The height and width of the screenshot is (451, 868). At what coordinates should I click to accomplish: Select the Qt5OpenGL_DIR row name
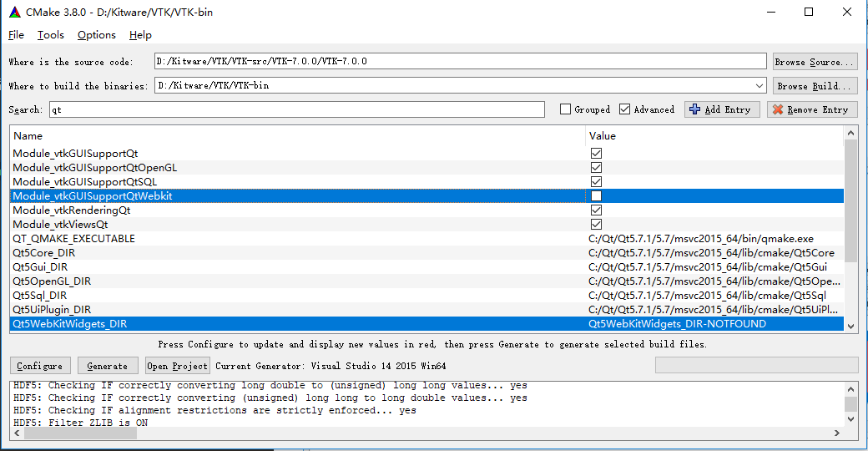point(52,281)
